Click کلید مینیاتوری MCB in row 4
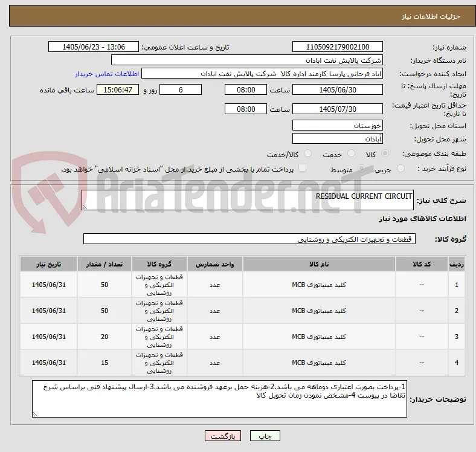The image size is (476, 452). pyautogui.click(x=319, y=363)
